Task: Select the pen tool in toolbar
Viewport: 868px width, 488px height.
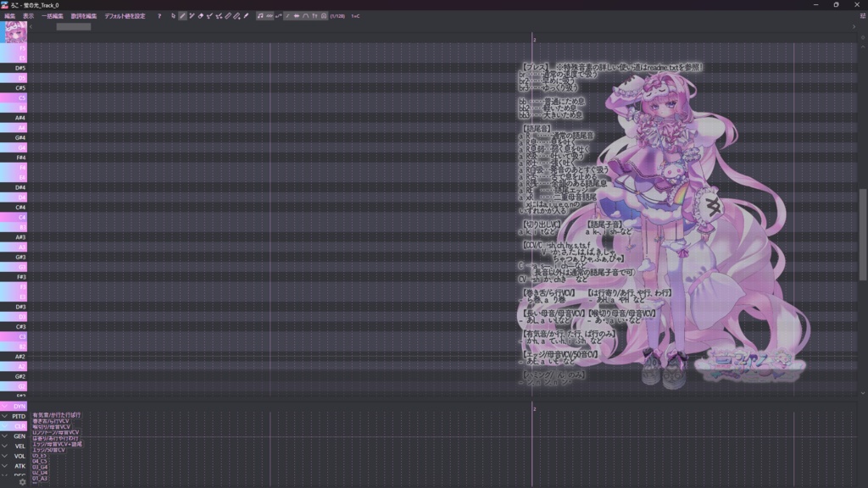Action: 183,16
